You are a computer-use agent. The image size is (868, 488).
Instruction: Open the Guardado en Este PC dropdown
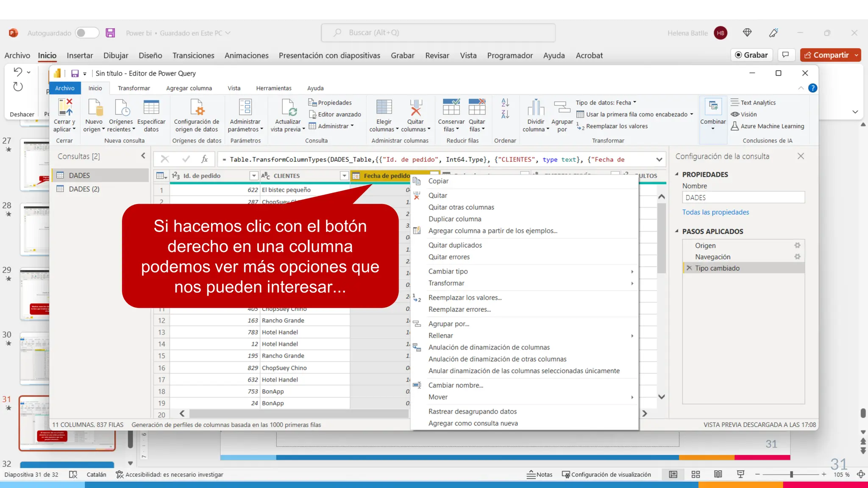[228, 33]
